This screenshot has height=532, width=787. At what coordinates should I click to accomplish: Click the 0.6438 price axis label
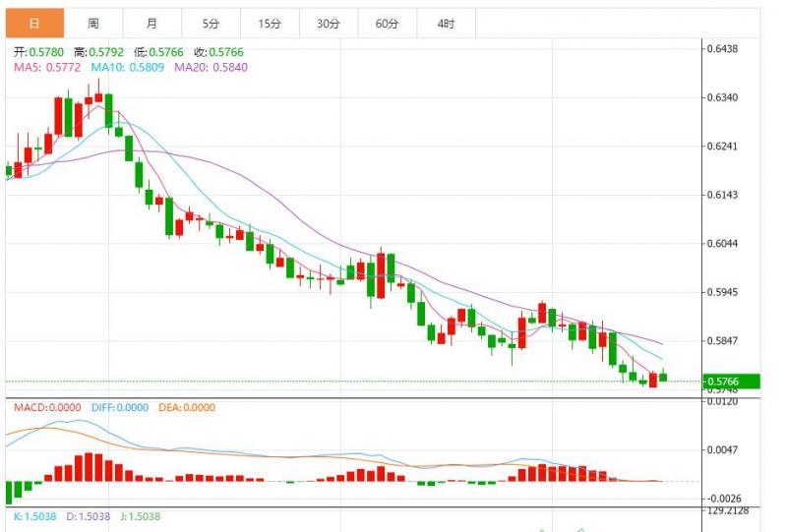pos(722,49)
